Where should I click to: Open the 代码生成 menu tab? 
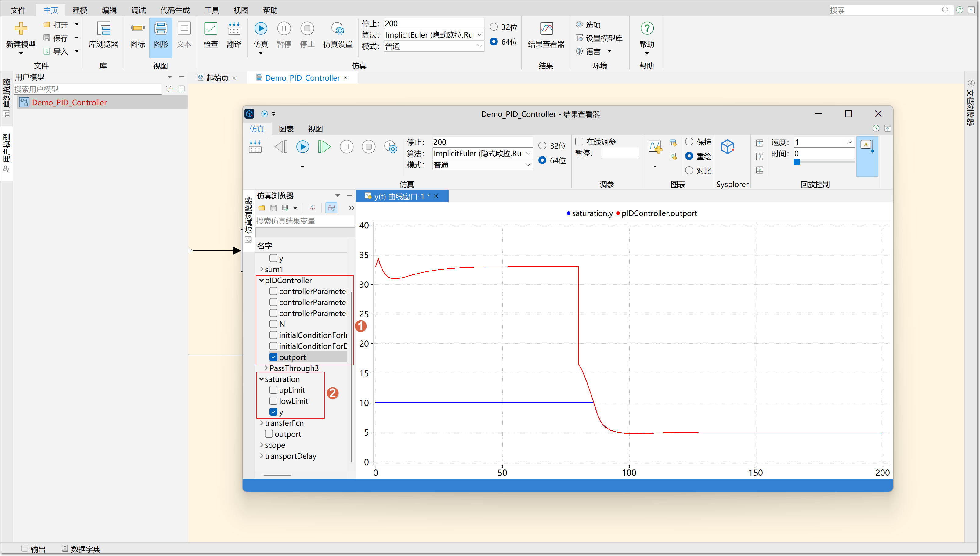click(x=175, y=10)
